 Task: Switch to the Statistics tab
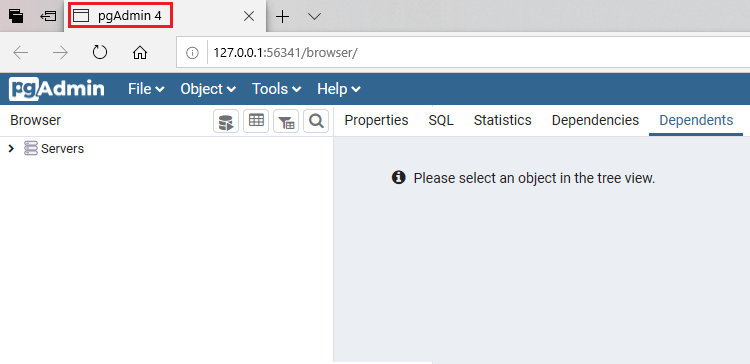pyautogui.click(x=503, y=120)
